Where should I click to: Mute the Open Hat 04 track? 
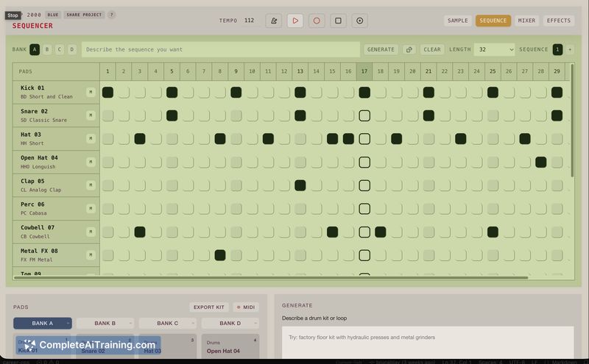91,162
